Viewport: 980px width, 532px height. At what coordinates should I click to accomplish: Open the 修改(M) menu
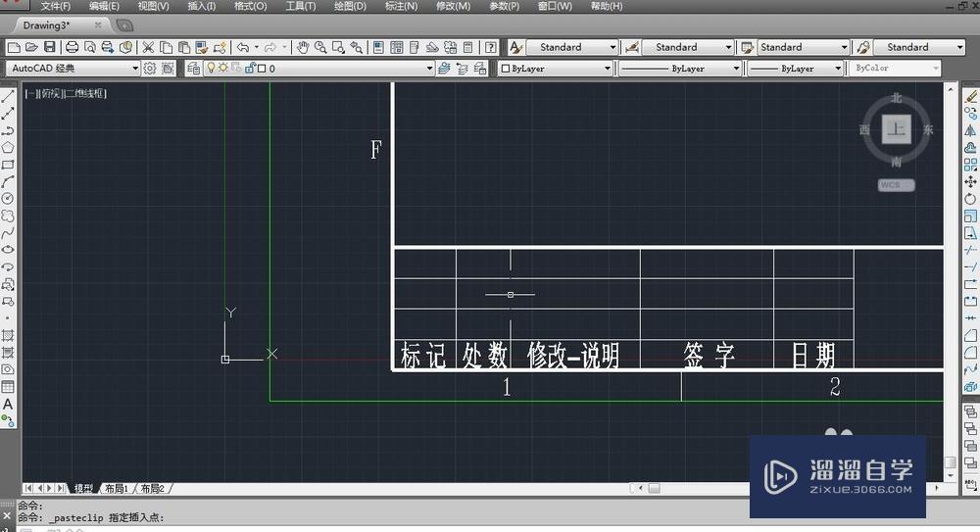[x=453, y=6]
